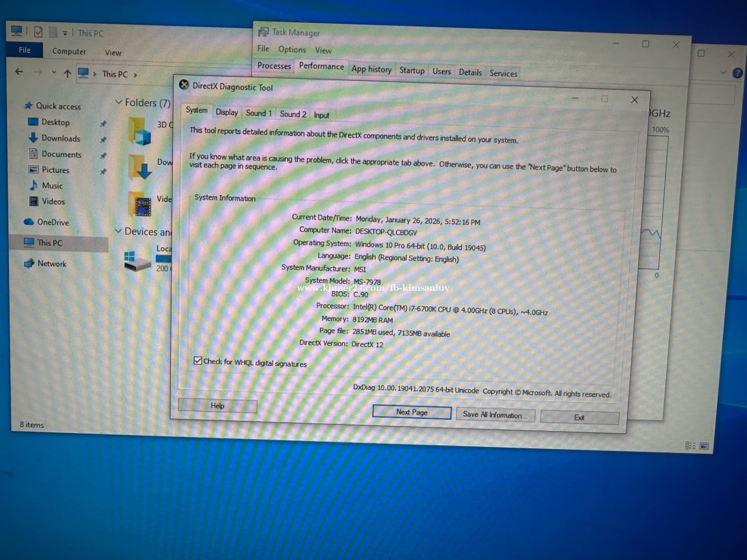Screen dimensions: 747x560
Task: Click the blue Help question mark icon
Action: [x=737, y=73]
